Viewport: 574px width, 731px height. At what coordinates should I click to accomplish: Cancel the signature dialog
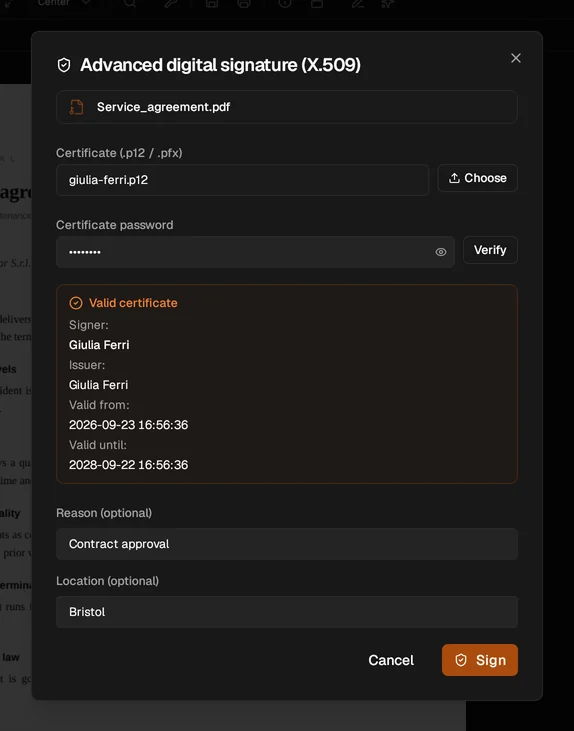coord(391,660)
